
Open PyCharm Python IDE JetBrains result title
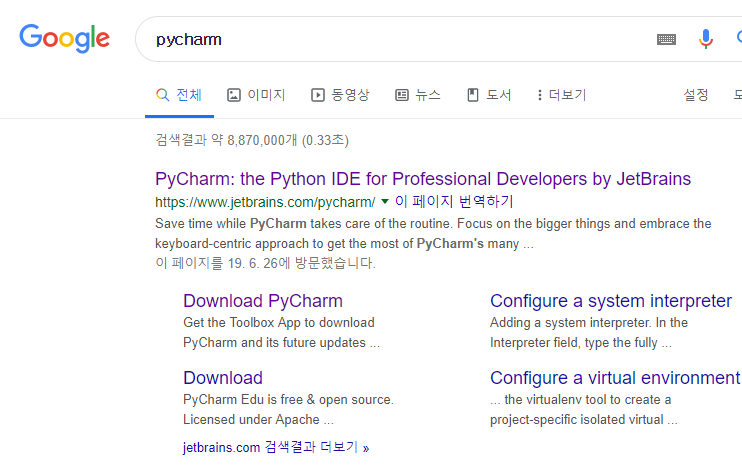pyautogui.click(x=423, y=179)
